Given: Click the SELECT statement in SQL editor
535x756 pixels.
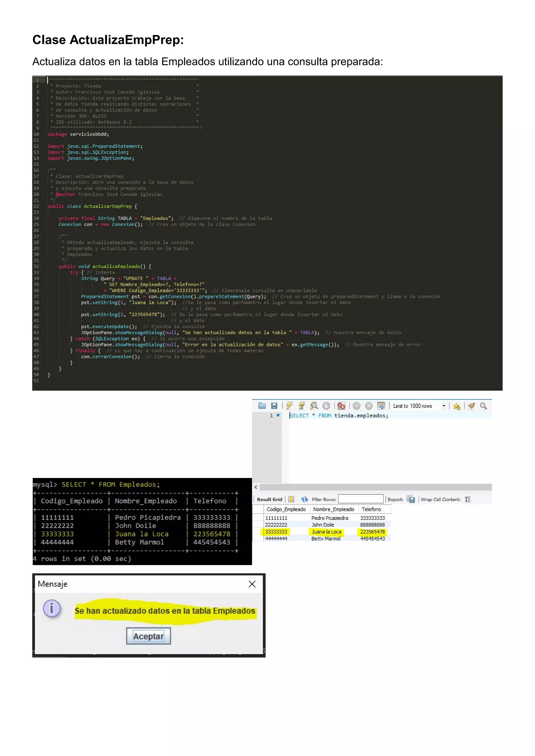Looking at the screenshot, I should [339, 416].
